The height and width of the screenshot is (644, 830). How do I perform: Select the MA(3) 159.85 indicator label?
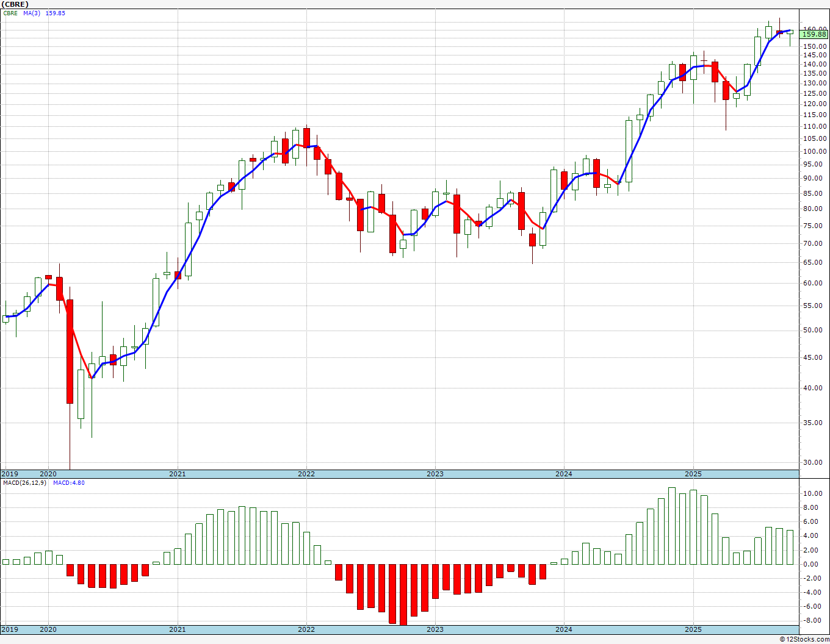pyautogui.click(x=44, y=13)
